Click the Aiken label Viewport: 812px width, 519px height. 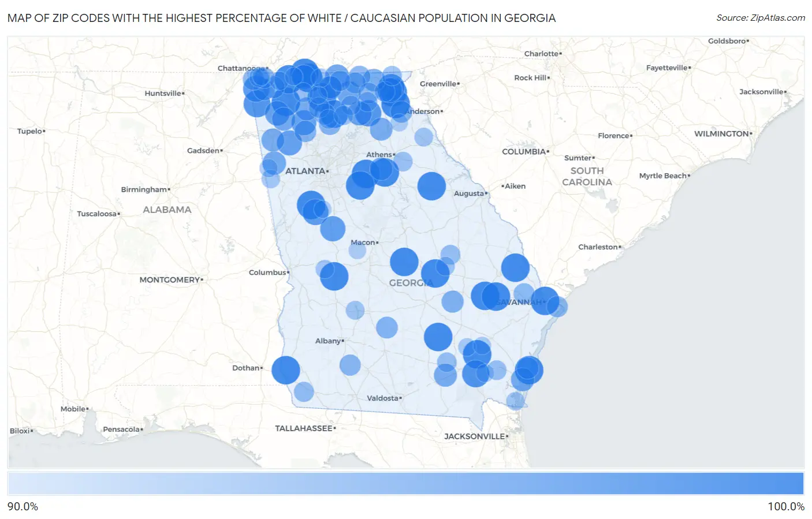[515, 186]
